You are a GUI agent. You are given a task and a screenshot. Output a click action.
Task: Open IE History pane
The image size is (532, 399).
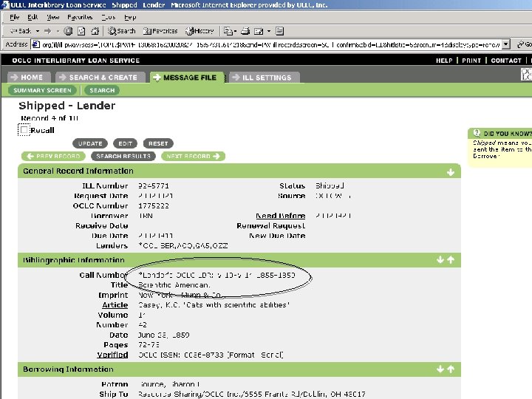(x=199, y=31)
